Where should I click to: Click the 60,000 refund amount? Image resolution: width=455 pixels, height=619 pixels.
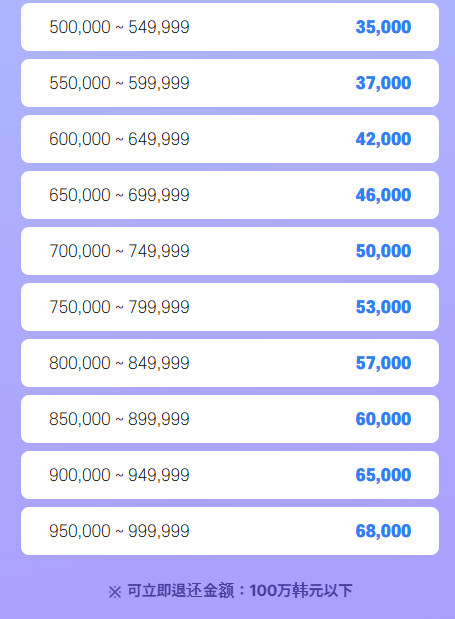383,420
